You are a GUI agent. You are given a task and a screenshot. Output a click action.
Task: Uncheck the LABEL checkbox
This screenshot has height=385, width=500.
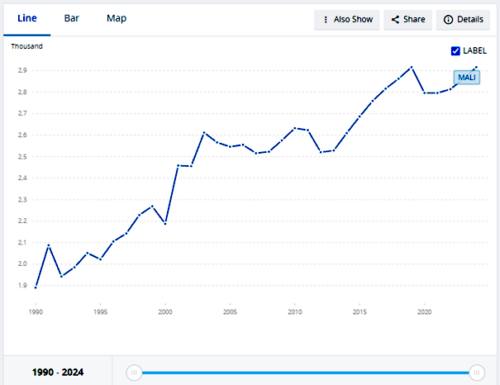tap(455, 51)
